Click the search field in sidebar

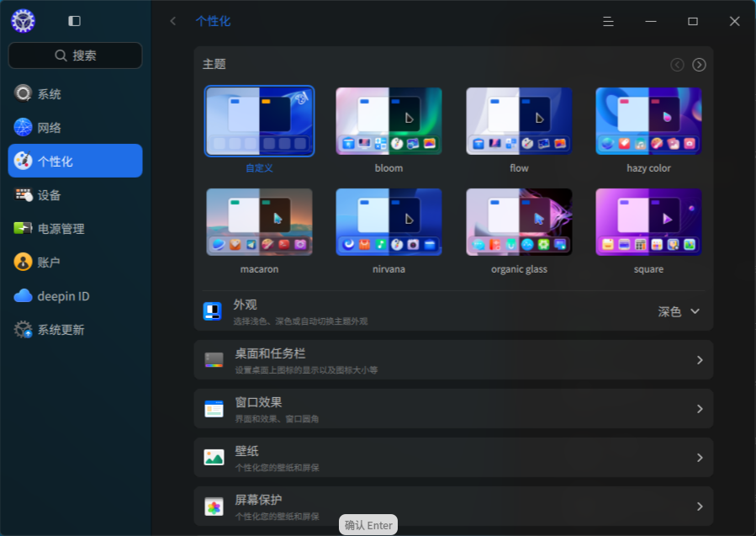tap(75, 56)
